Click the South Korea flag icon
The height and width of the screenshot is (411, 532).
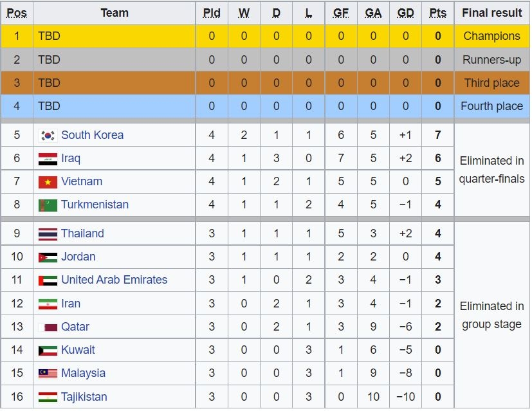[x=48, y=136]
